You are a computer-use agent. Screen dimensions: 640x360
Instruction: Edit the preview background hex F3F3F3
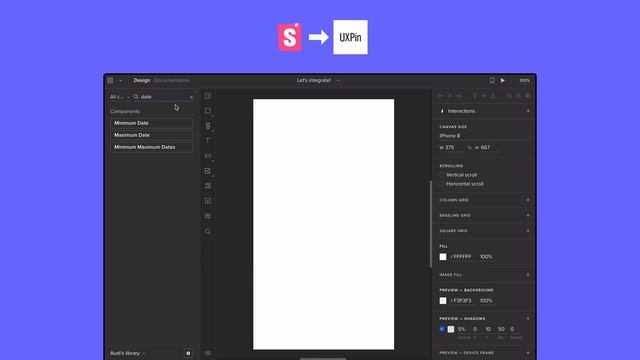(x=462, y=301)
